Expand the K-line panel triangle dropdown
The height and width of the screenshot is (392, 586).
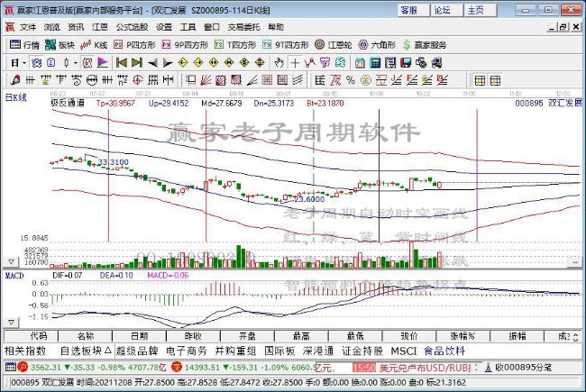[11, 262]
